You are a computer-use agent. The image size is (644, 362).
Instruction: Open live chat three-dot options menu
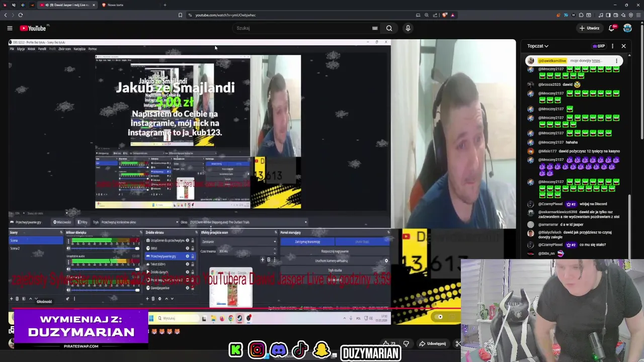612,46
